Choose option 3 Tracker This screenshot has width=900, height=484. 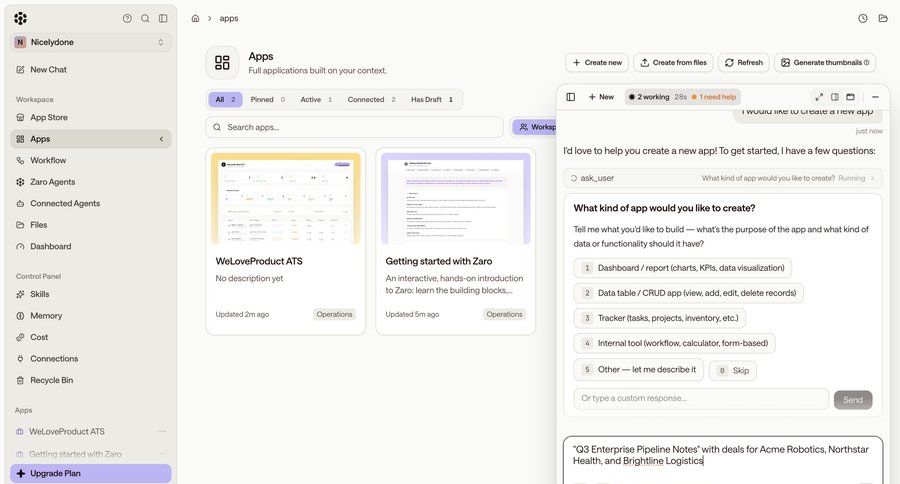click(x=660, y=318)
